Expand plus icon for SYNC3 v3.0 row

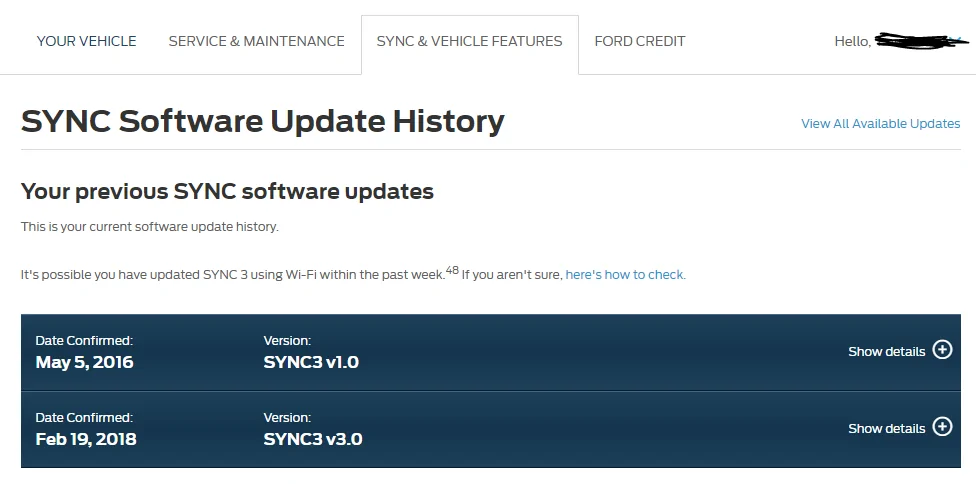(942, 427)
